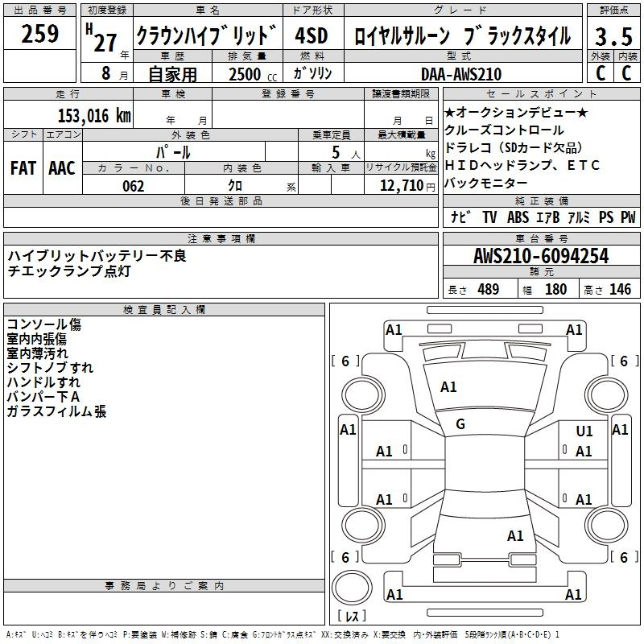Select the registration year H27
Image resolution: width=644 pixels, height=644 pixels.
click(101, 38)
